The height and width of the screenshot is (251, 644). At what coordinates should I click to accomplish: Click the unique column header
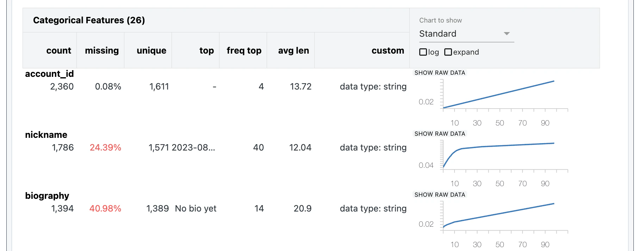click(151, 50)
